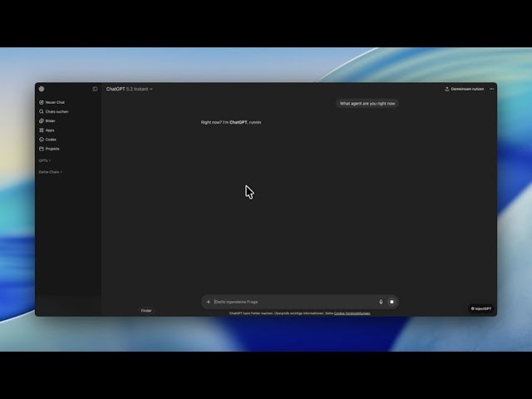
Task: Click the share upload icon beside Gemeinsam nutzen
Action: click(x=447, y=89)
